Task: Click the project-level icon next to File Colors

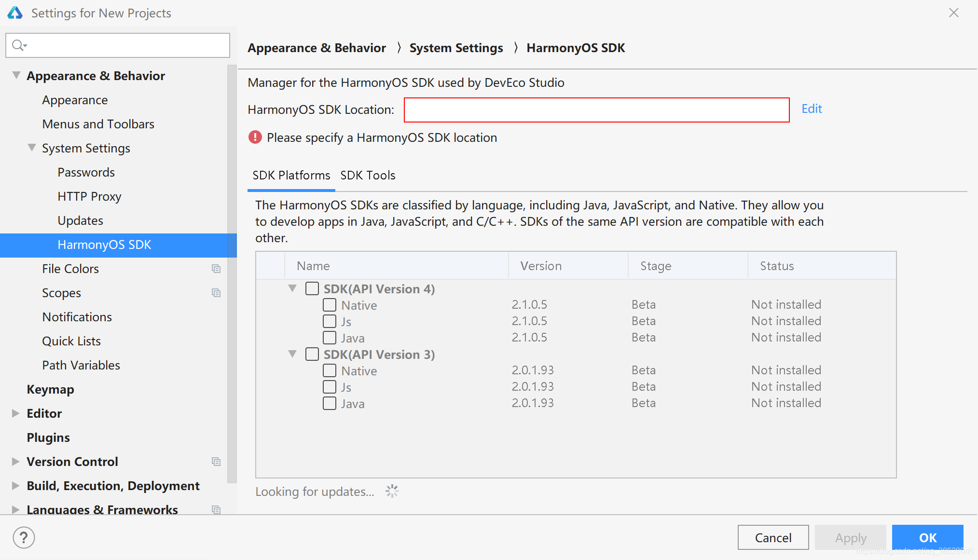Action: [216, 269]
